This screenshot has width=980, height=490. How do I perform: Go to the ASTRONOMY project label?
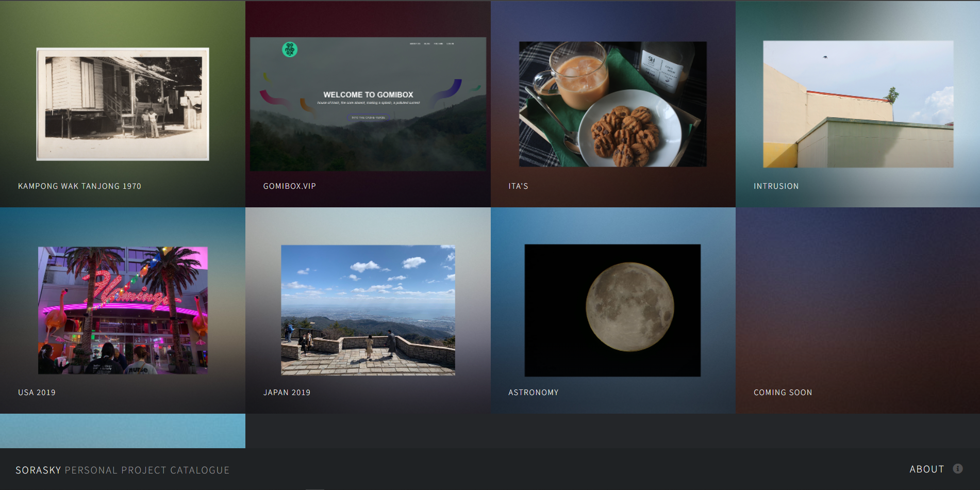tap(533, 393)
